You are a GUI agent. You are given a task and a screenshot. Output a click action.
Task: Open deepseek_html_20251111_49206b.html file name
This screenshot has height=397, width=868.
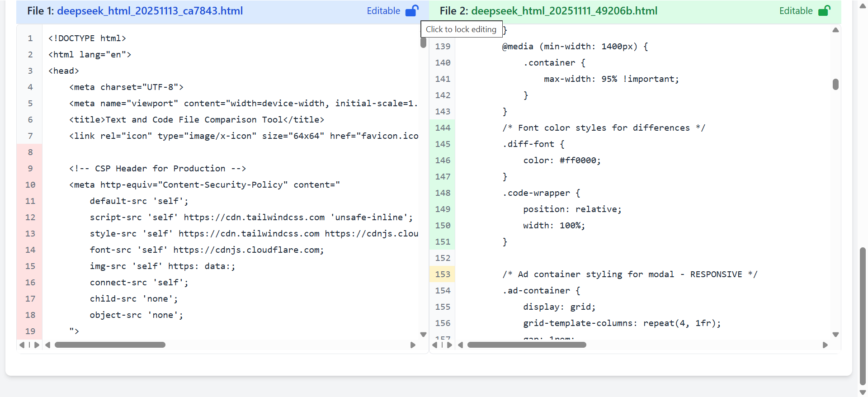(x=564, y=11)
